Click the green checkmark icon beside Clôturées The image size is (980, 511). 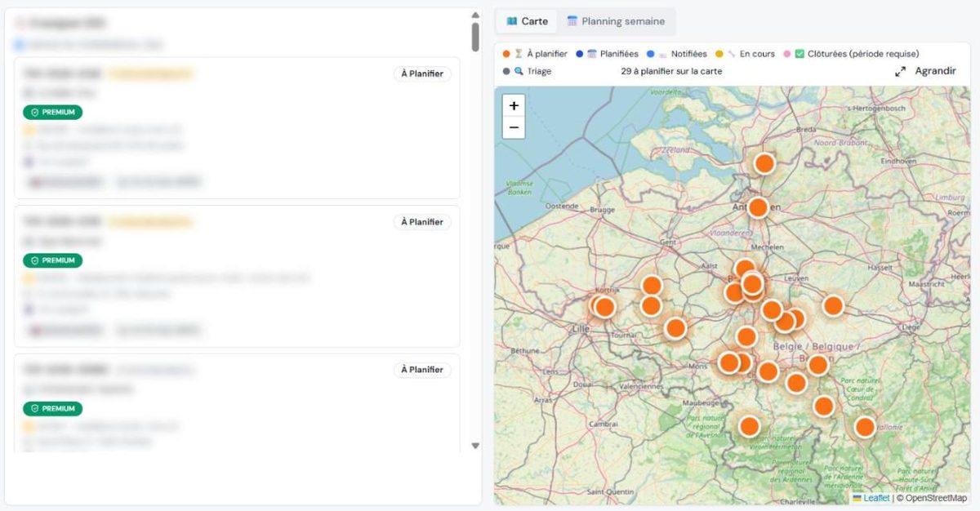[800, 54]
